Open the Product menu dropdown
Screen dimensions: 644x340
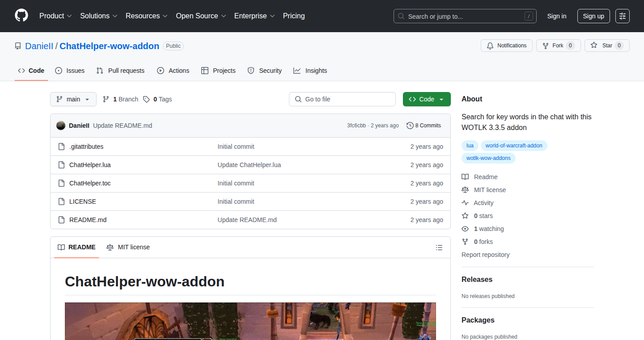(55, 16)
